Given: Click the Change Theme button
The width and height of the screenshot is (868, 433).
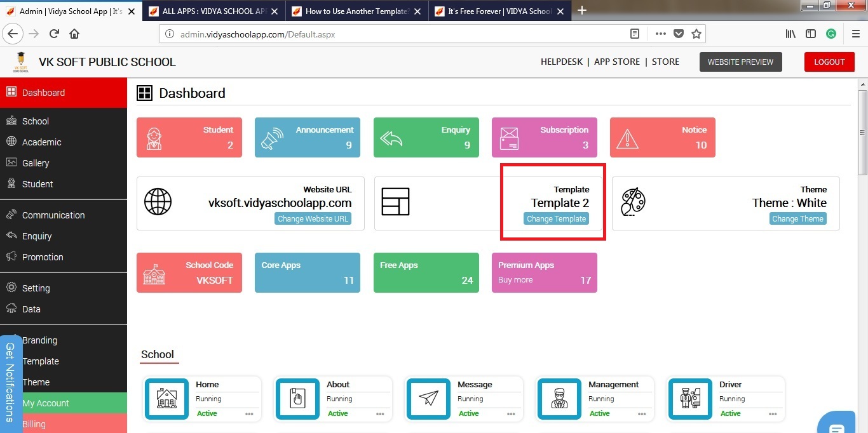Looking at the screenshot, I should [797, 218].
